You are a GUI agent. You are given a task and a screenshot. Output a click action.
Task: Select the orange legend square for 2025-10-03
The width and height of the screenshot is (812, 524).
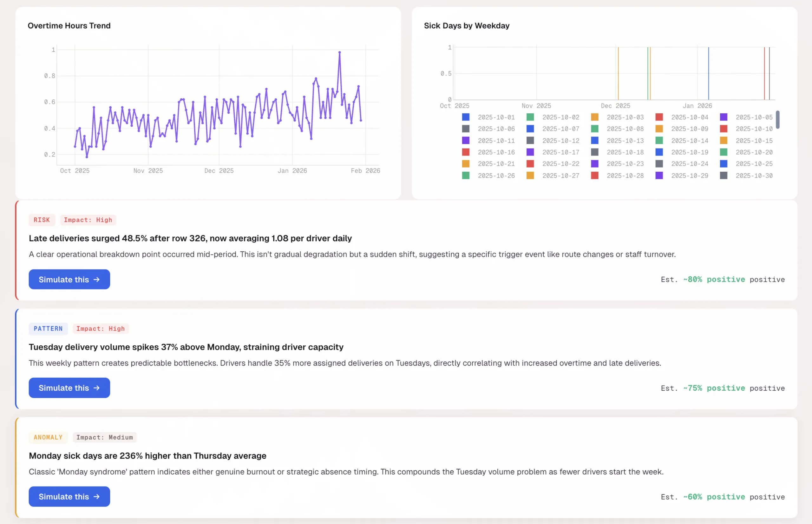594,117
